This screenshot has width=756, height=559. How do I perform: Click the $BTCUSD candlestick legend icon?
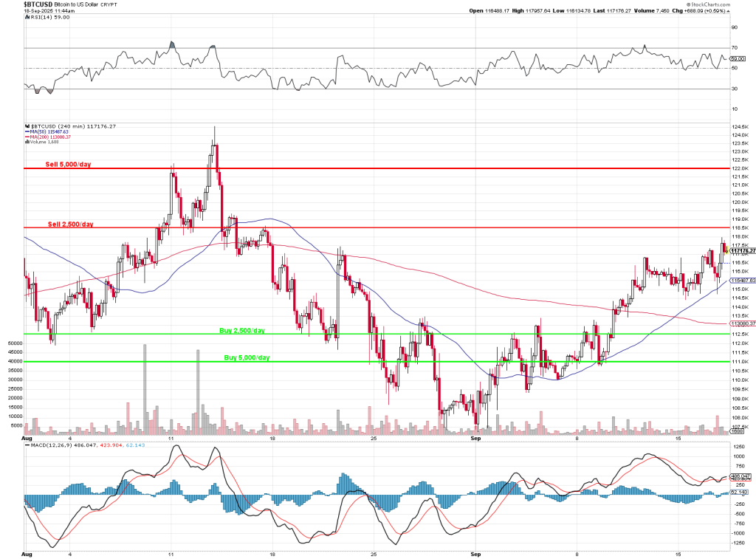coord(27,126)
